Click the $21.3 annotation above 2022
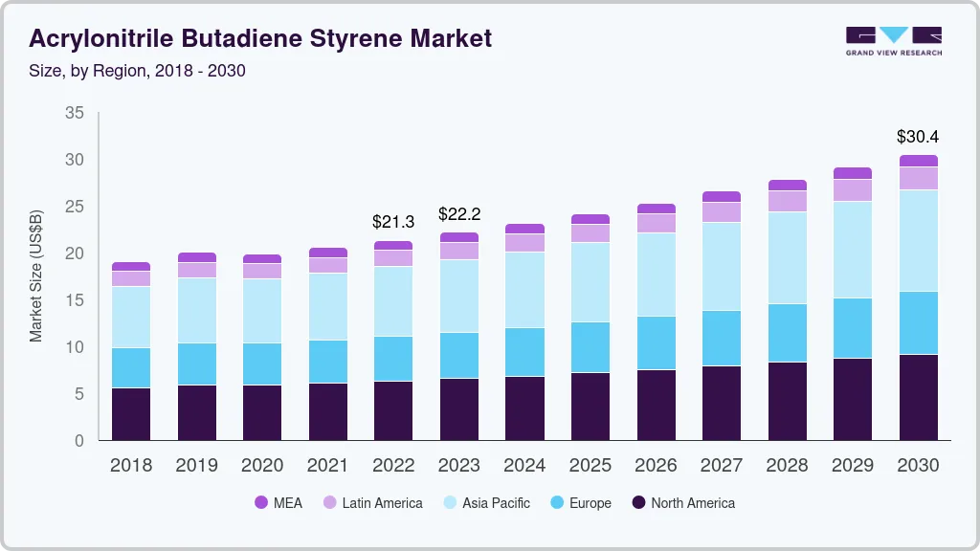Viewport: 980px width, 551px height. pyautogui.click(x=393, y=222)
